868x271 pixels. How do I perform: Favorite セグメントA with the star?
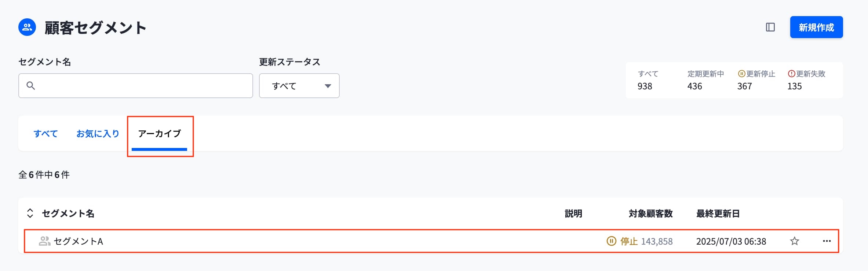point(794,241)
